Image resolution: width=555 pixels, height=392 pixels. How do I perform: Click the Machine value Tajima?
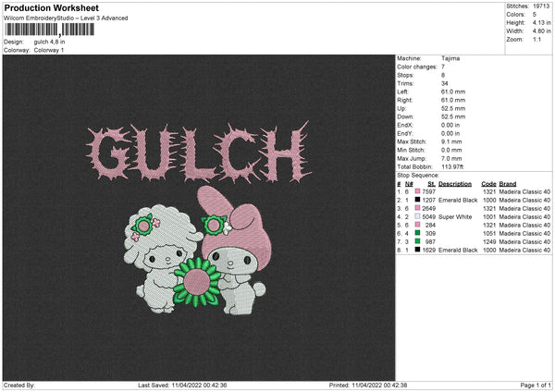tap(450, 58)
